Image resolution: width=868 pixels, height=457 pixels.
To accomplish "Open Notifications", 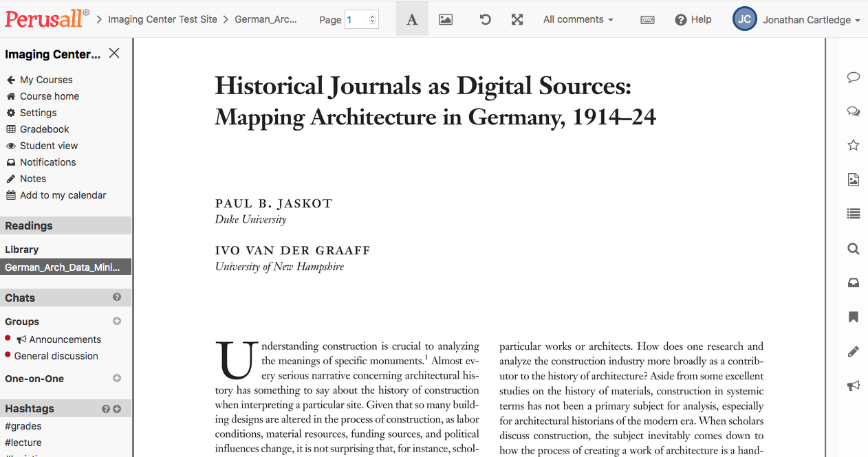I will click(41, 162).
